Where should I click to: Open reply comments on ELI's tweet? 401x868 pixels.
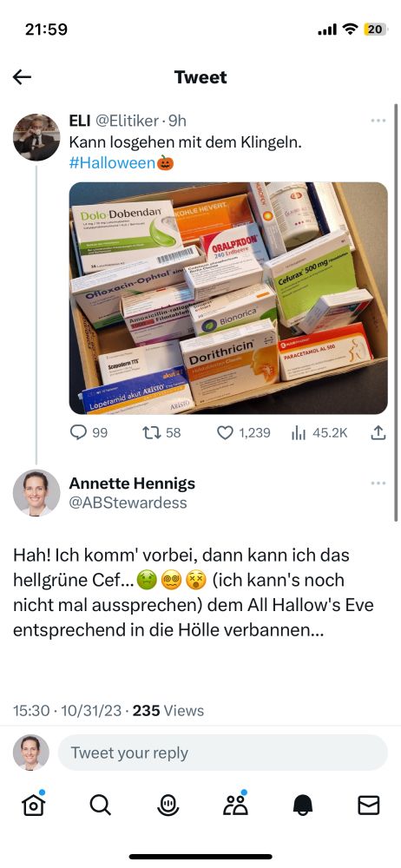pos(89,432)
